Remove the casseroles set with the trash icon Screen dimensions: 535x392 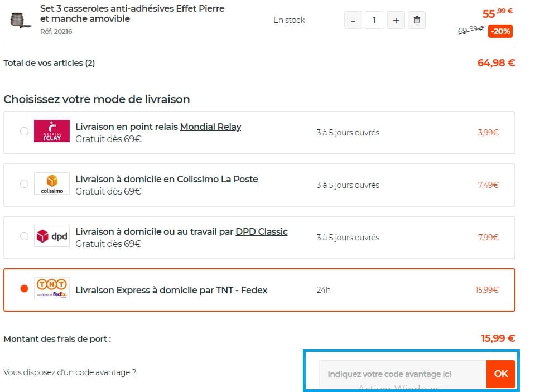pyautogui.click(x=417, y=20)
